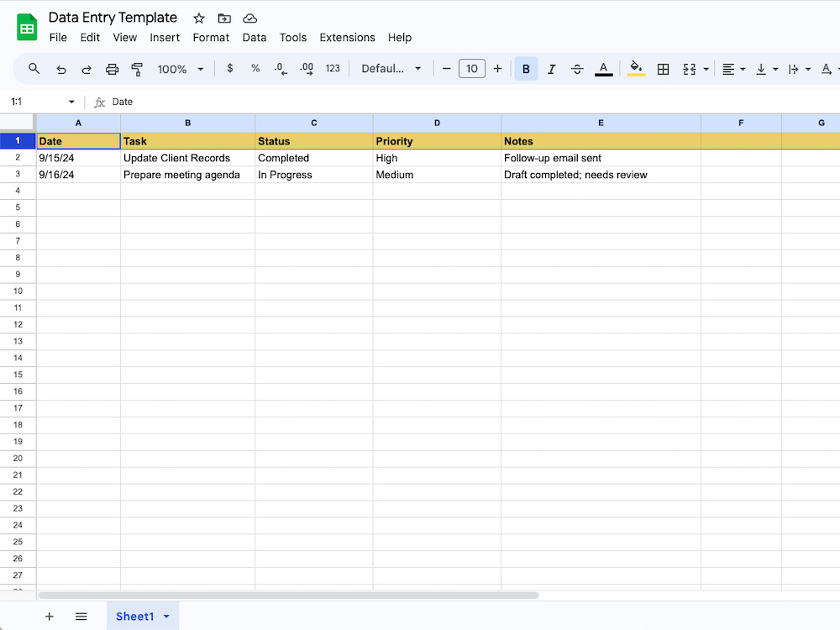Open the Data menu
The width and height of the screenshot is (840, 630).
coord(255,38)
